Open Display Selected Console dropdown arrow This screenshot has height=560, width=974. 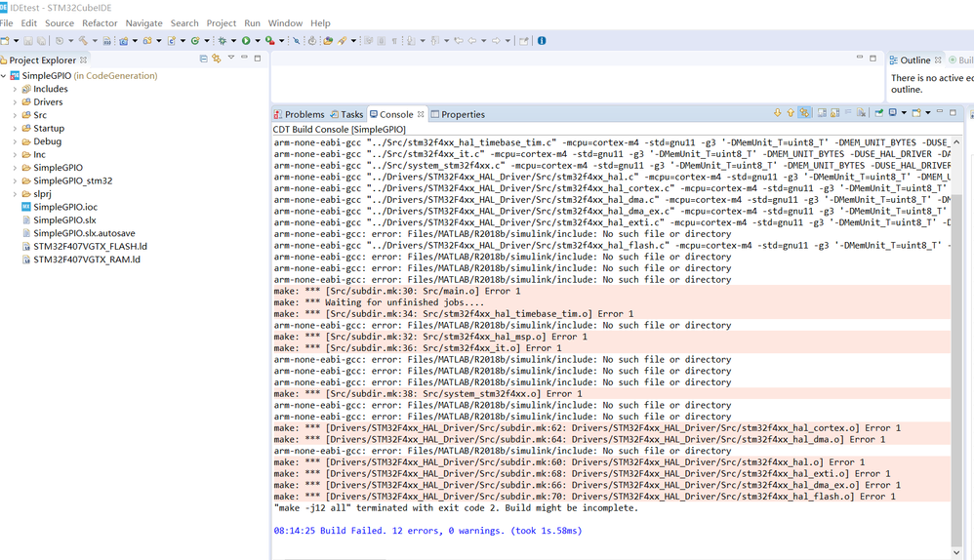[x=904, y=113]
